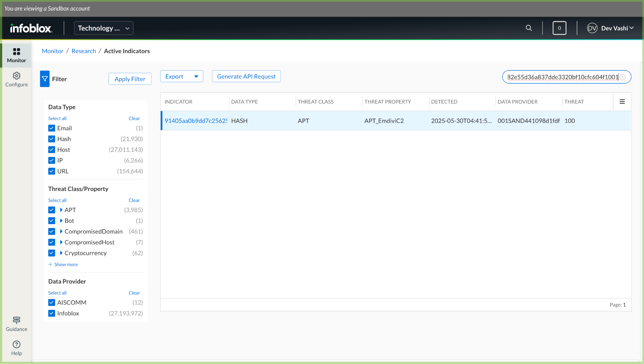Click the 001SAND441098d1fdf provider cell
The image size is (644, 364).
point(529,121)
